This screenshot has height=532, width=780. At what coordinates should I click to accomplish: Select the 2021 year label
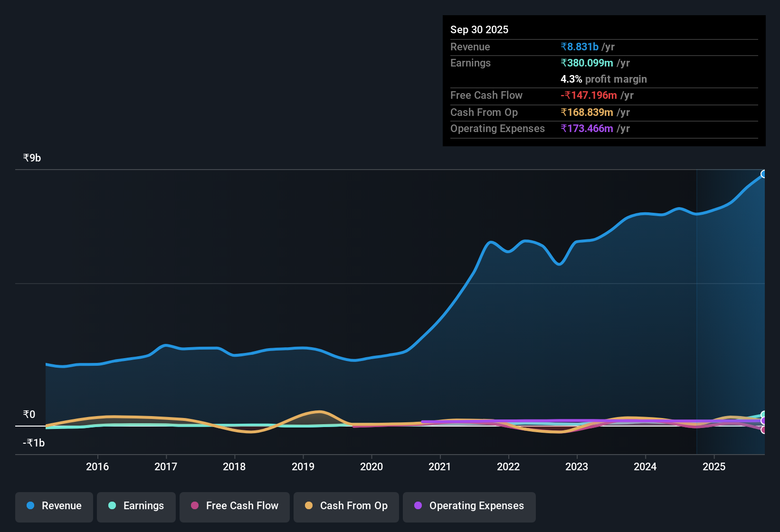pyautogui.click(x=440, y=467)
